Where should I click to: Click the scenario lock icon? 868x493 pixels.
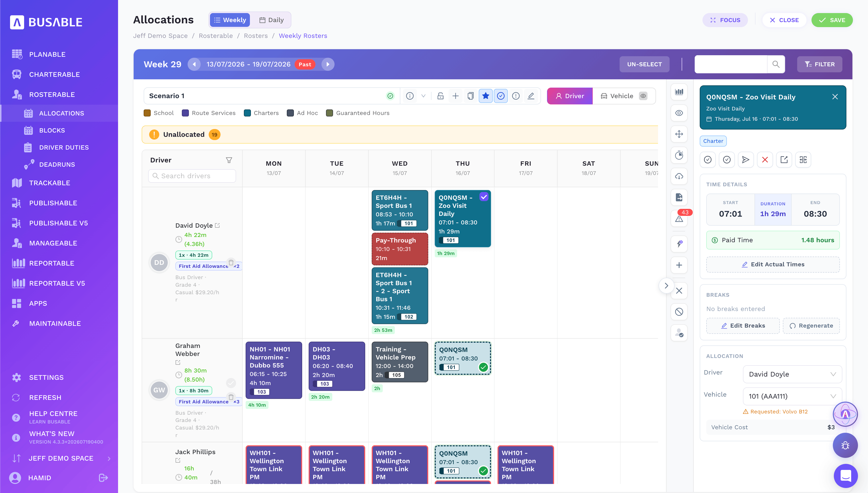pyautogui.click(x=440, y=96)
